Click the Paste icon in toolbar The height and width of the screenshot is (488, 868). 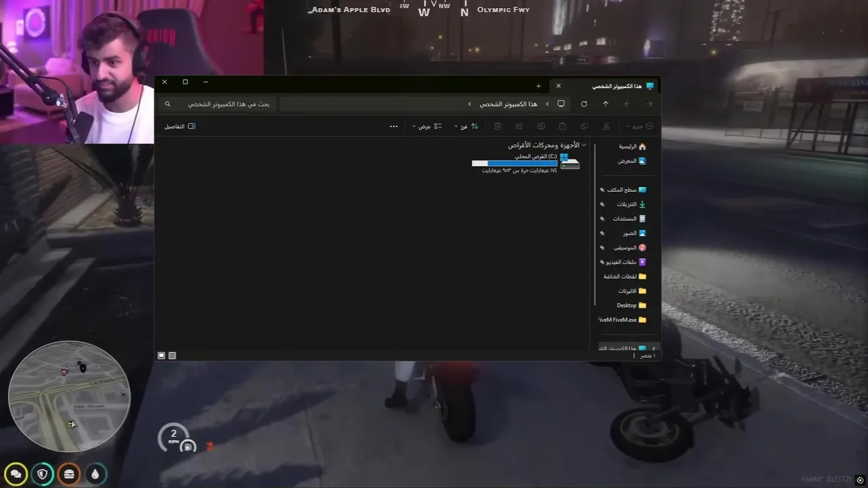(563, 126)
